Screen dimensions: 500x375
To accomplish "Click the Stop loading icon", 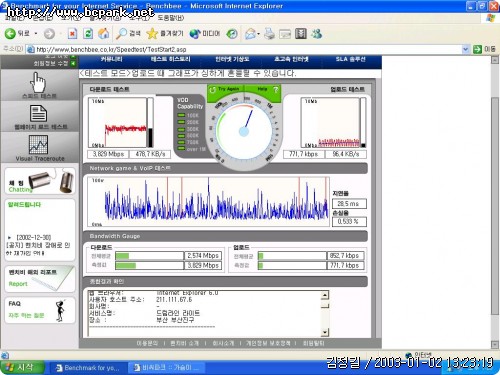I will click(72, 34).
